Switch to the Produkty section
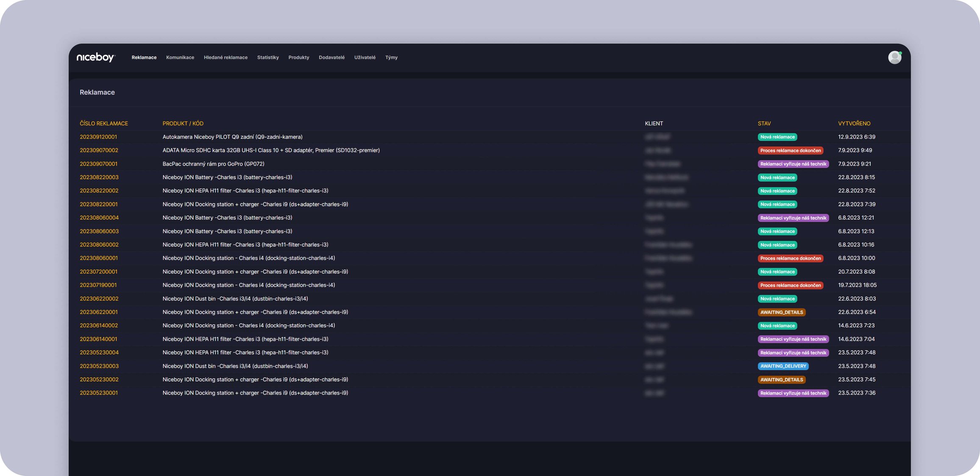The image size is (980, 476). [299, 58]
